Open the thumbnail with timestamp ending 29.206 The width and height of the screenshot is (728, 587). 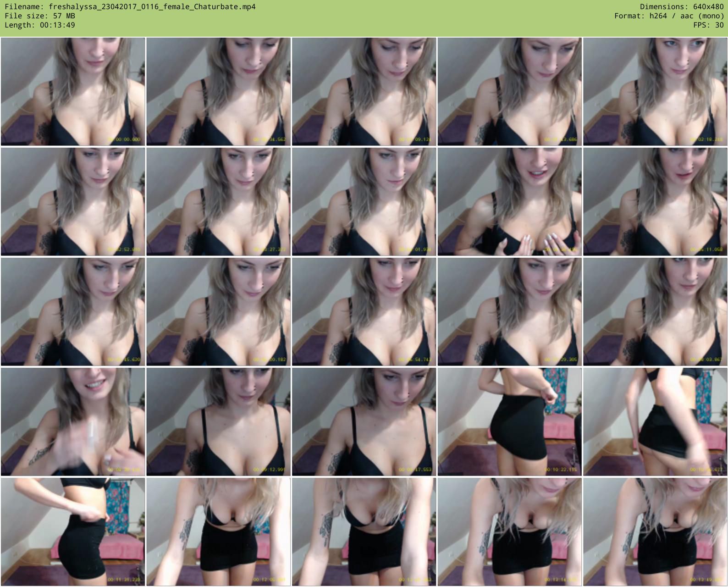click(x=509, y=312)
